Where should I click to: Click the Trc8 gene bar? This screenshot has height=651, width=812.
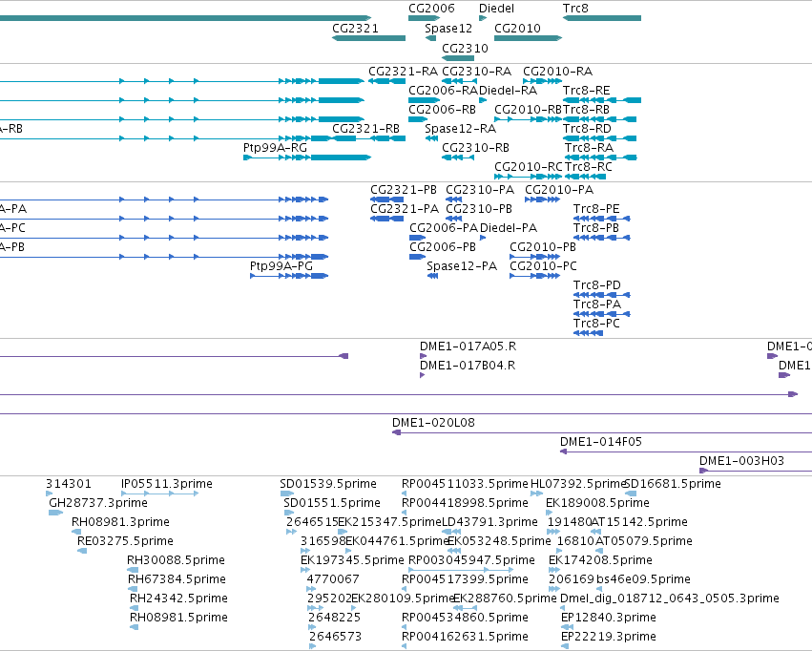[602, 18]
